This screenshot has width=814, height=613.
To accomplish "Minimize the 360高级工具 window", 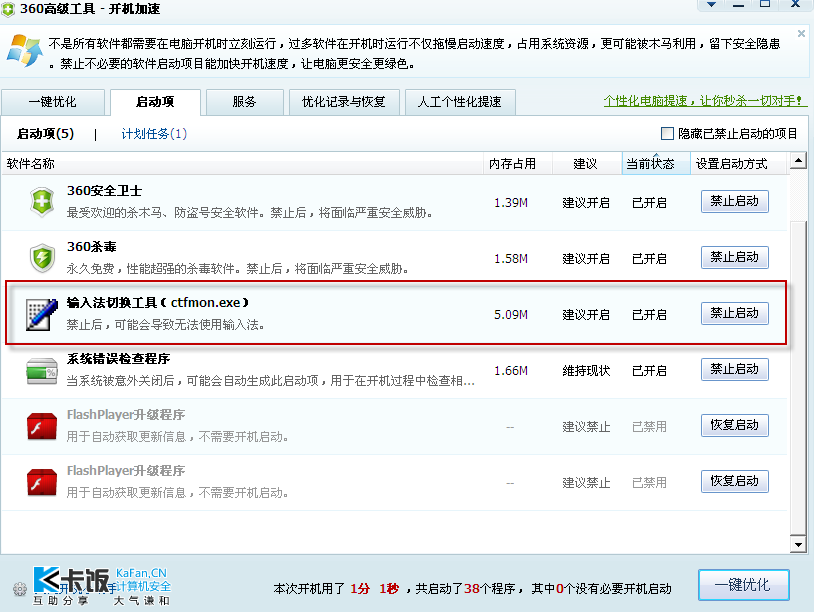I will (738, 4).
